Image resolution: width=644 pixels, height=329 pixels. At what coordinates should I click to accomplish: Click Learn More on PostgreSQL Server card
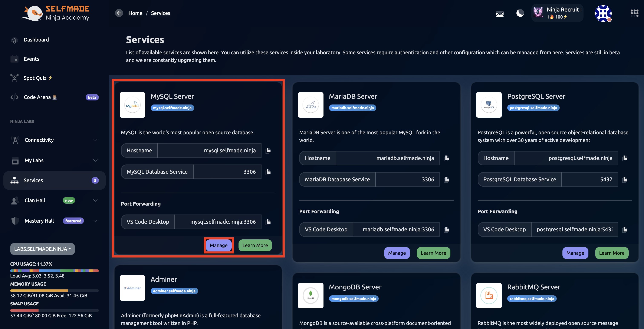click(x=611, y=253)
